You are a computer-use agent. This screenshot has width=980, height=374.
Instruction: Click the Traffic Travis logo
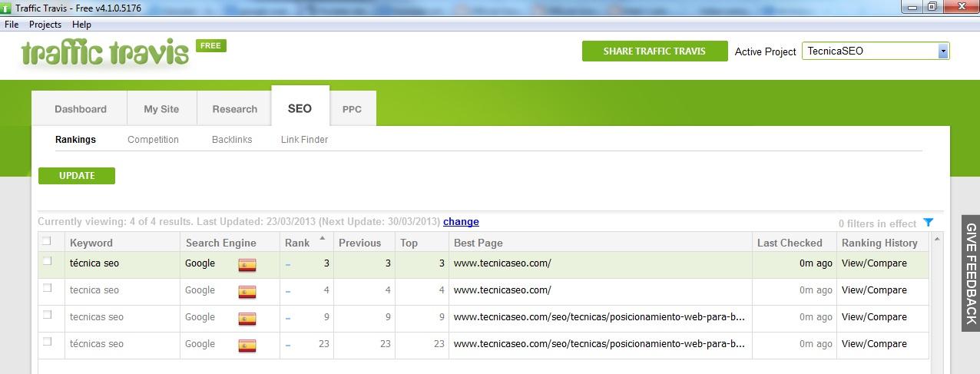(x=105, y=53)
